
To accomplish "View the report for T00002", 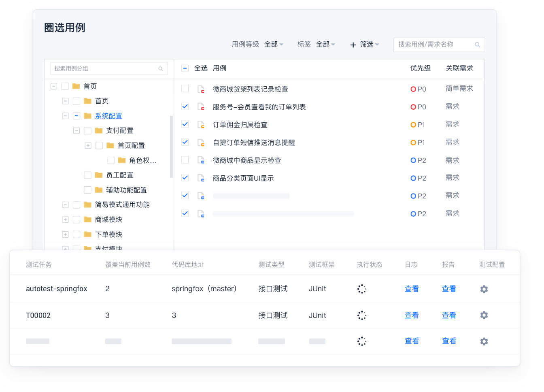I will (x=449, y=315).
